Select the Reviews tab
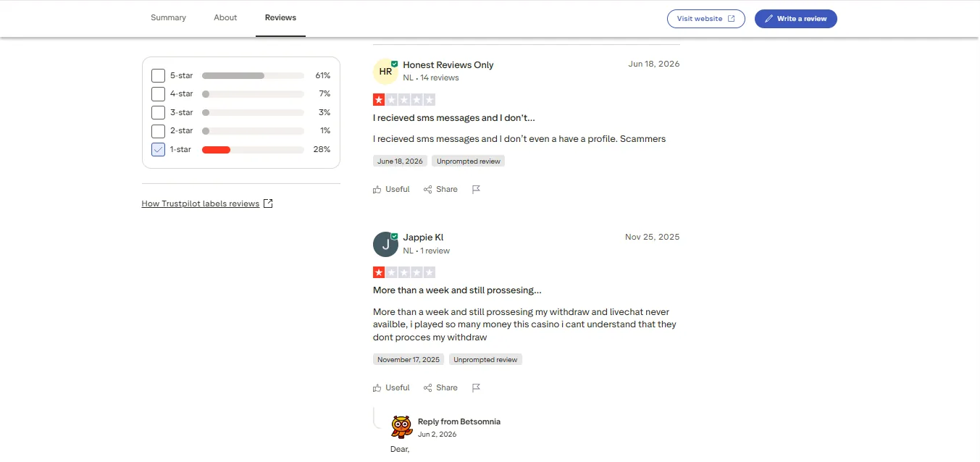The width and height of the screenshot is (980, 462). click(280, 18)
